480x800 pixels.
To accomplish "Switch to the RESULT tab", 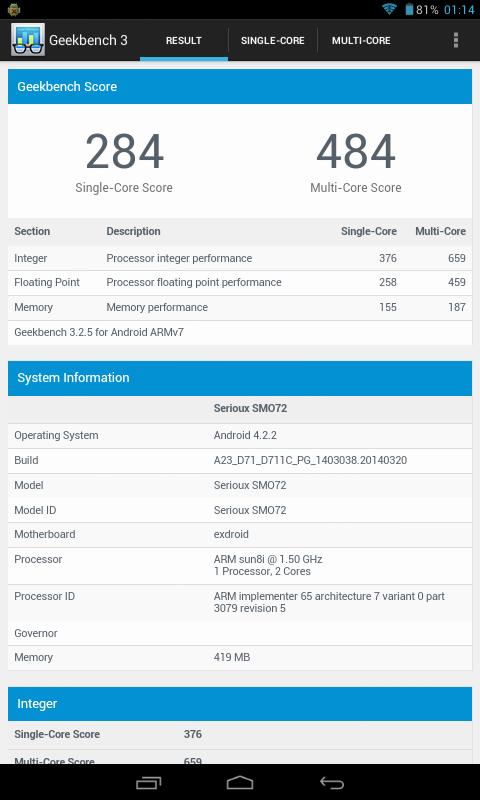I will 184,41.
